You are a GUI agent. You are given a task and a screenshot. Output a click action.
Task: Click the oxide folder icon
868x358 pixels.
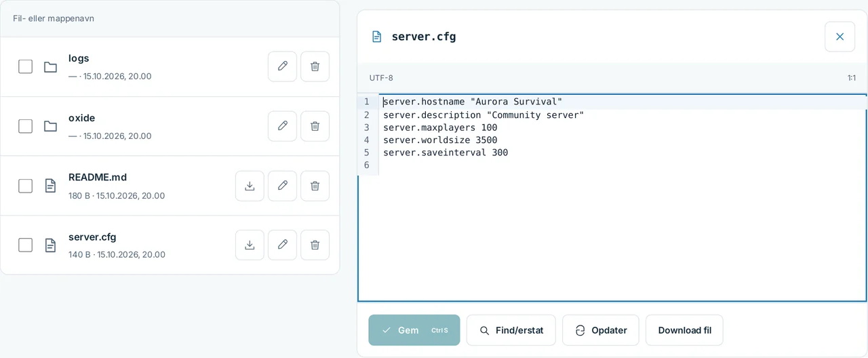[x=50, y=126]
